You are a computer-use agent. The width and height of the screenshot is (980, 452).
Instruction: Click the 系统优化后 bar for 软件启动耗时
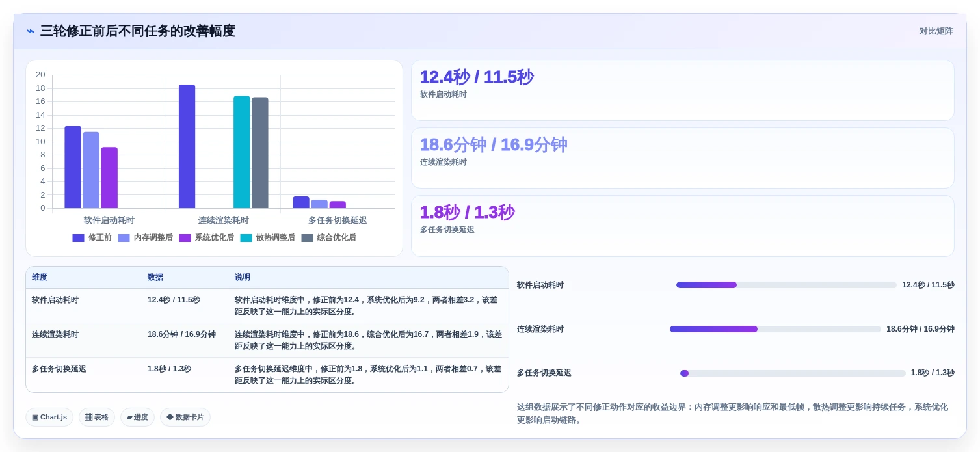pyautogui.click(x=109, y=178)
